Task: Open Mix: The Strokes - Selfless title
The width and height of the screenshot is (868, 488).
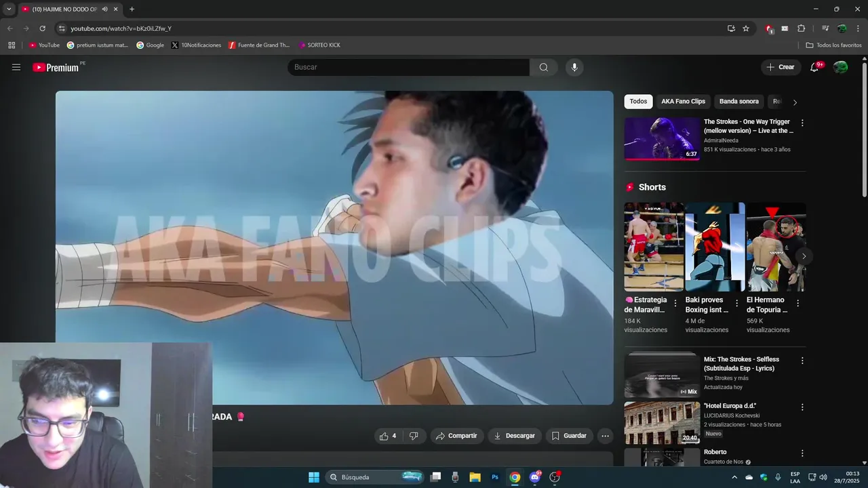Action: coord(741,364)
